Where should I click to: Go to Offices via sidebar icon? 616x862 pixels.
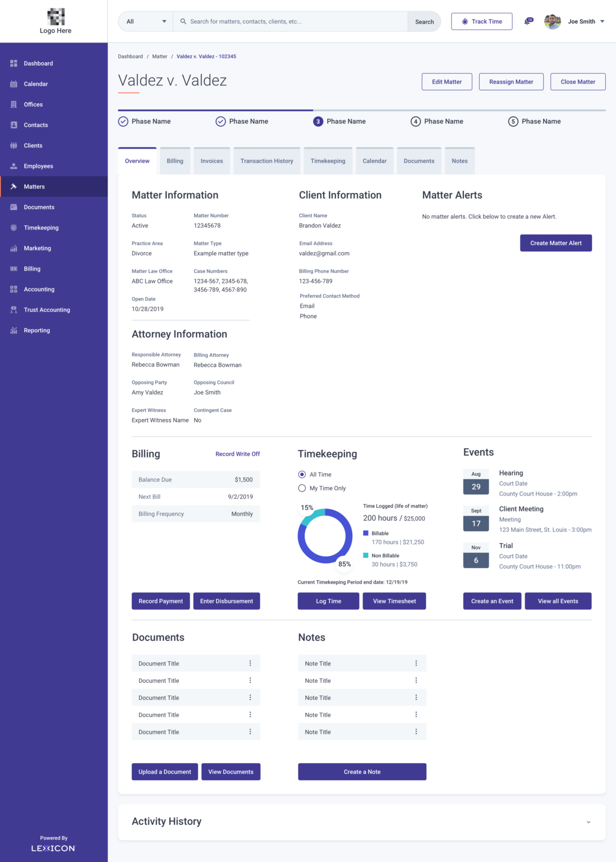13,104
